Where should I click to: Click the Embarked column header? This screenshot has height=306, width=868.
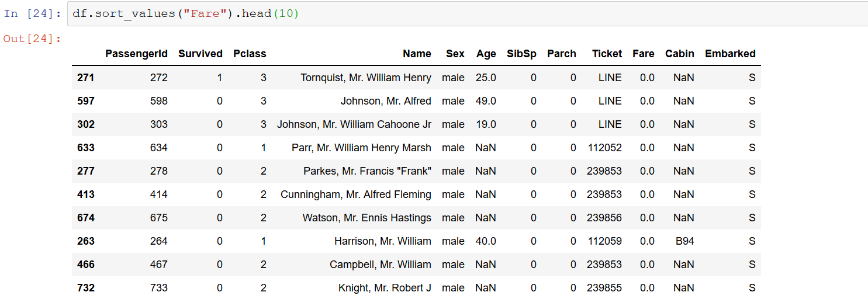[730, 54]
